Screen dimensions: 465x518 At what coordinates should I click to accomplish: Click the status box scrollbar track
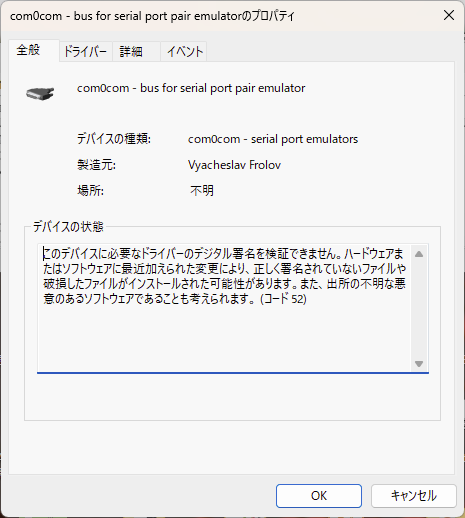pyautogui.click(x=419, y=308)
